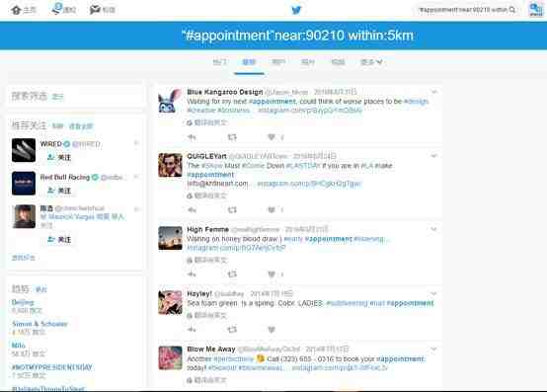Open the #NOTMYPRESIDENTSDAY trend link

pyautogui.click(x=52, y=367)
